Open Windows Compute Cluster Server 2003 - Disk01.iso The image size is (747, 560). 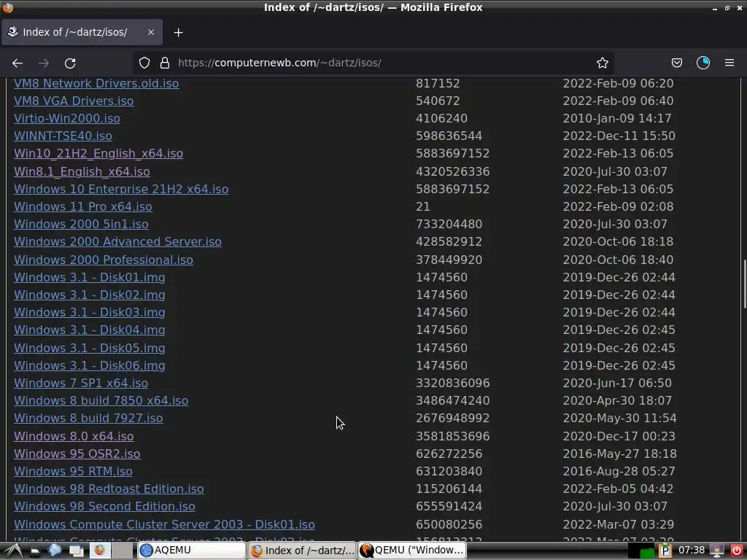click(x=164, y=525)
